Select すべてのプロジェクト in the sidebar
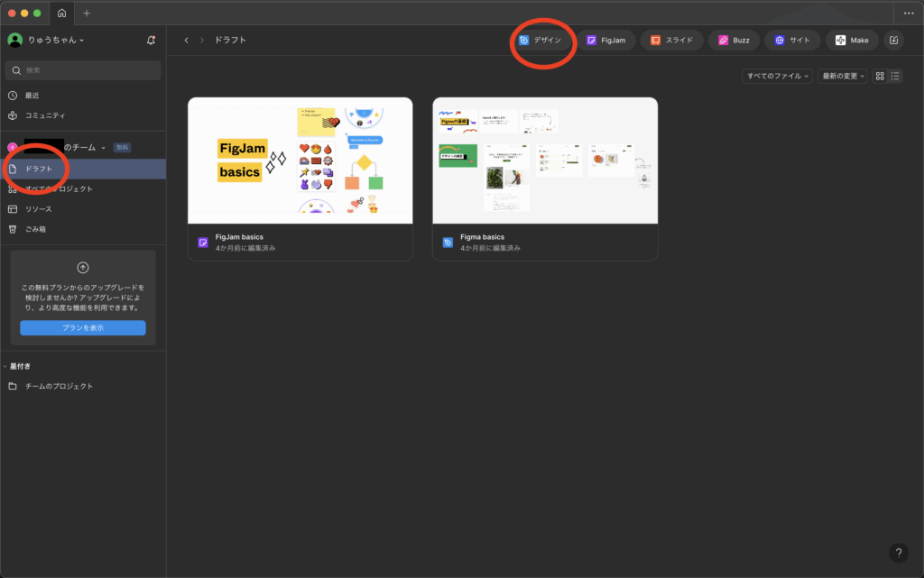This screenshot has height=578, width=924. 58,188
